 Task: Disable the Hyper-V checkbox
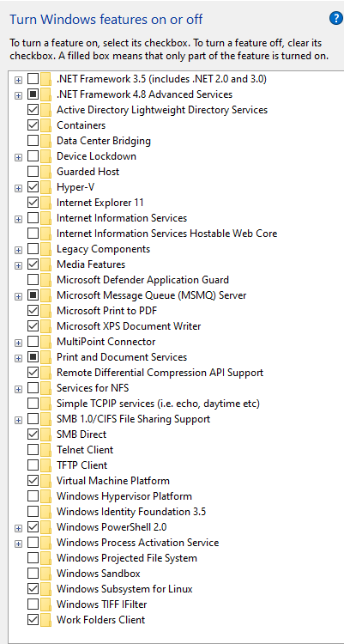point(33,187)
